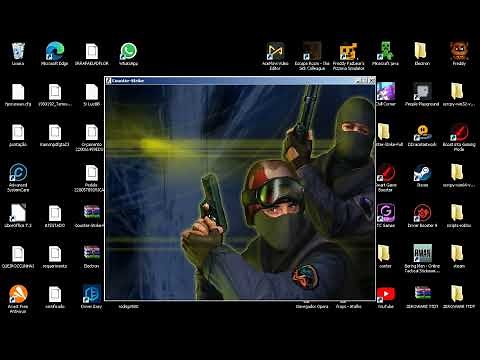480x360 pixels.
Task: Select the Orçamento document file
Action: pos(91,132)
